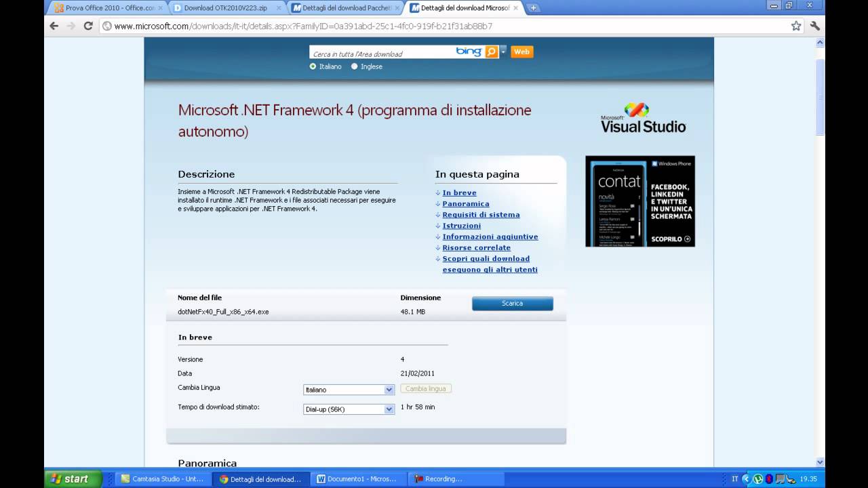Click the browser forward arrow
The height and width of the screenshot is (488, 868).
pos(71,26)
